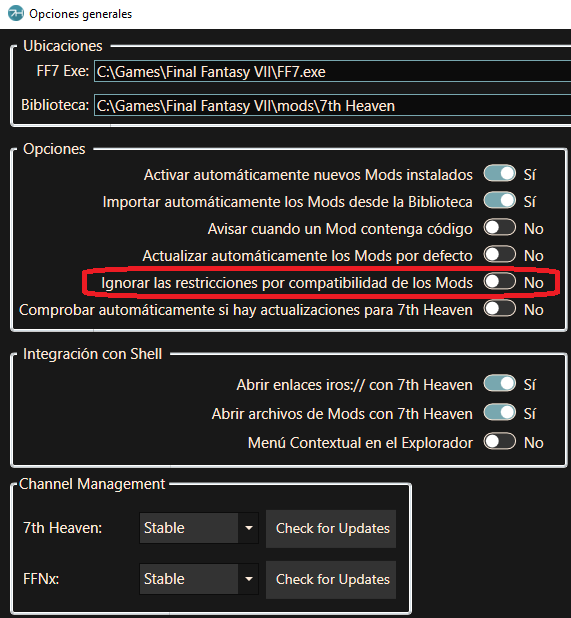
Task: Click 'Activar automáticamente nuevos Mods instalados' label
Action: tap(308, 175)
